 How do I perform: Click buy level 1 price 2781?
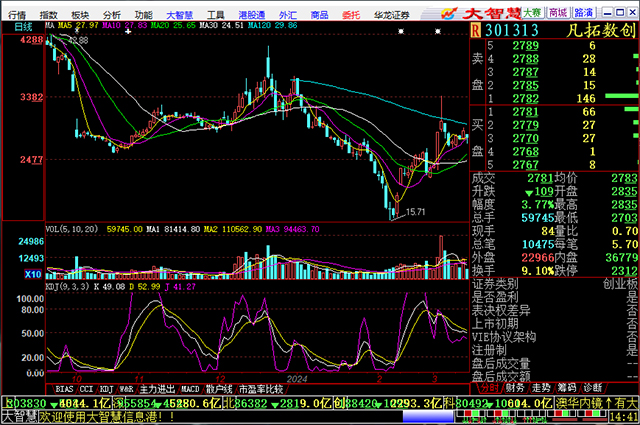coord(526,112)
